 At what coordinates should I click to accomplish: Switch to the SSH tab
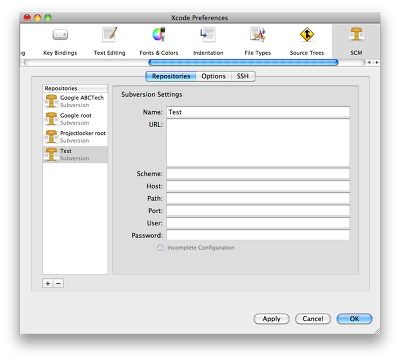tap(243, 76)
